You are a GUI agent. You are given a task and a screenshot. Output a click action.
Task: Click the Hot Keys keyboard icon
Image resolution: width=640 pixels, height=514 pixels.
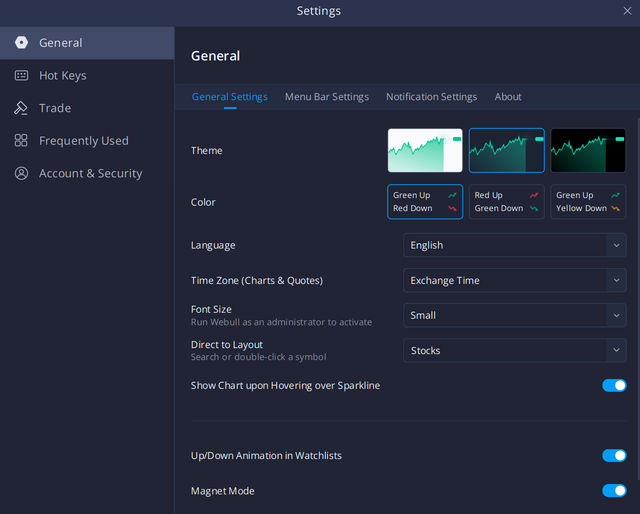click(x=21, y=76)
